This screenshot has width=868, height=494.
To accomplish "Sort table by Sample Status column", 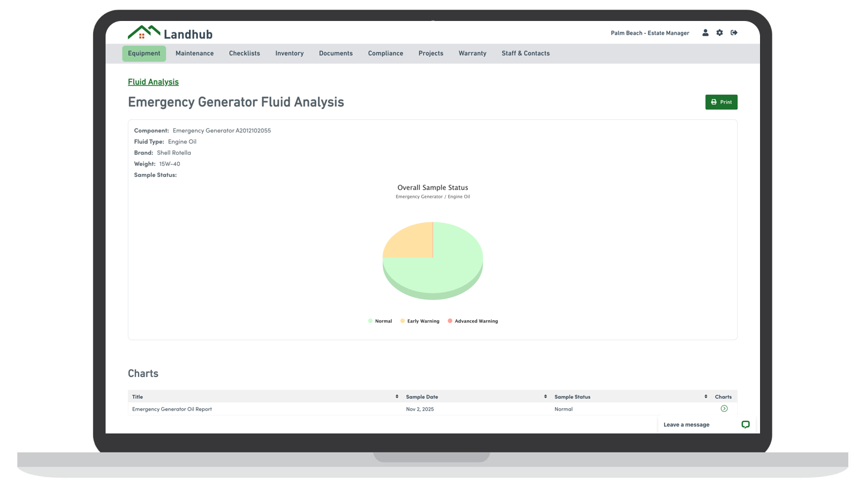I will [705, 397].
